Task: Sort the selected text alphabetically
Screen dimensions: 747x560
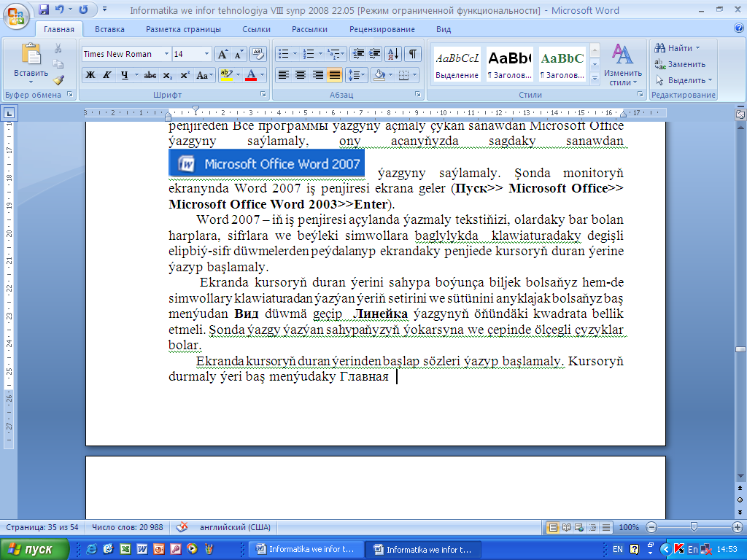Action: pos(393,54)
